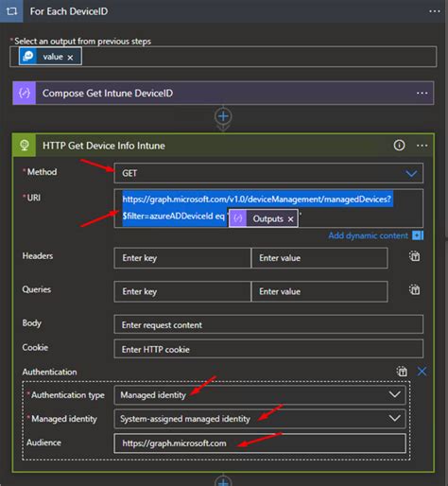Click the Compose action curly-brace icon

pos(25,94)
